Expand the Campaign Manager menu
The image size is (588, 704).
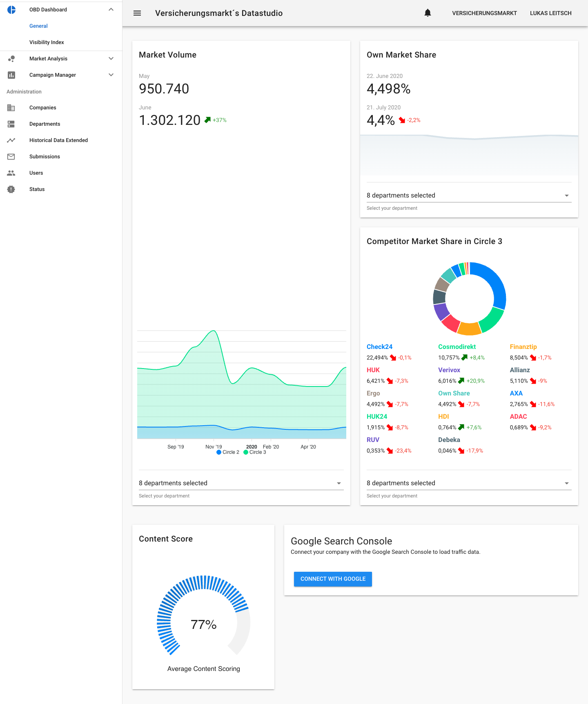pos(111,75)
